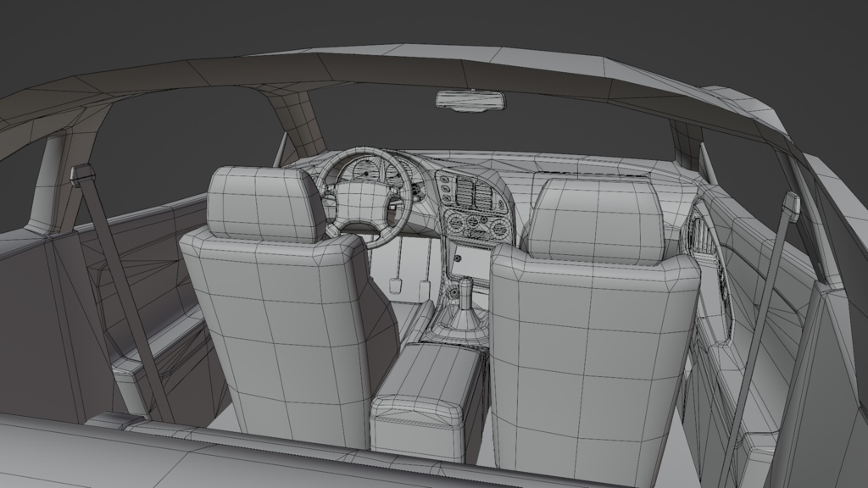Select the passenger seat backrest
This screenshot has height=488, width=868.
[x=593, y=365]
